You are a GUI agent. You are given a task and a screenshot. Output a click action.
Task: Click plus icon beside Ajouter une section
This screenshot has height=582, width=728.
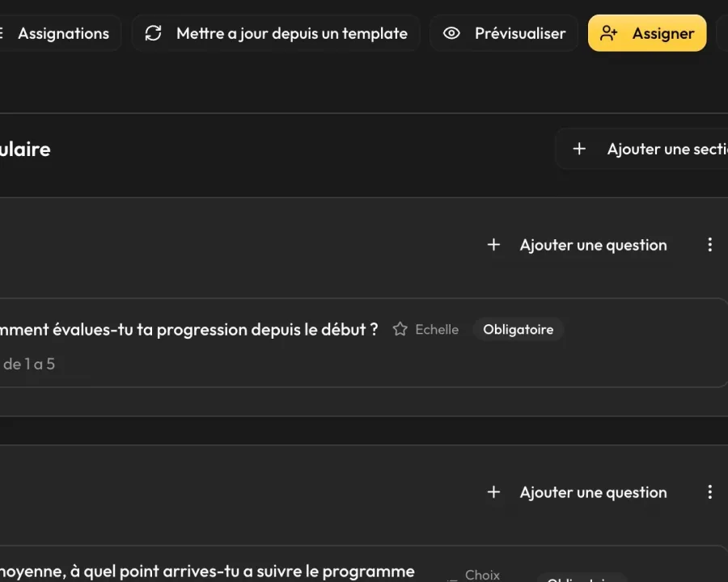tap(579, 149)
